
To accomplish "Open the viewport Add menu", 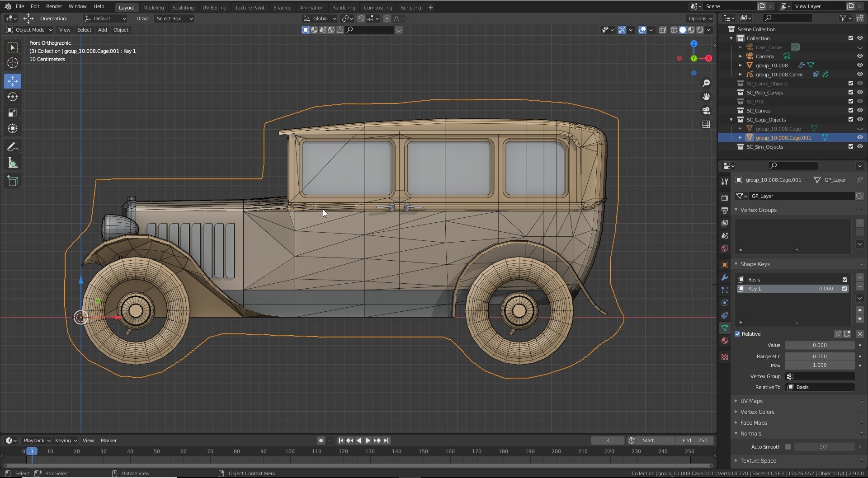I will pos(102,30).
